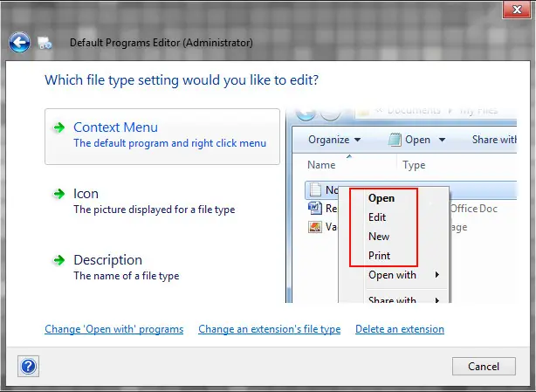
Task: Close the Default Programs Editor window
Action: [517, 10]
